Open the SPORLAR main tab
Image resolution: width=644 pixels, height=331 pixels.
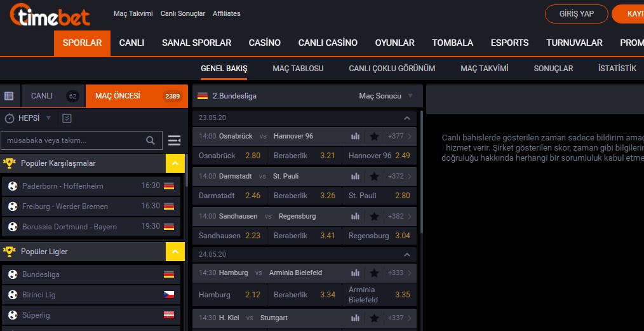(82, 43)
